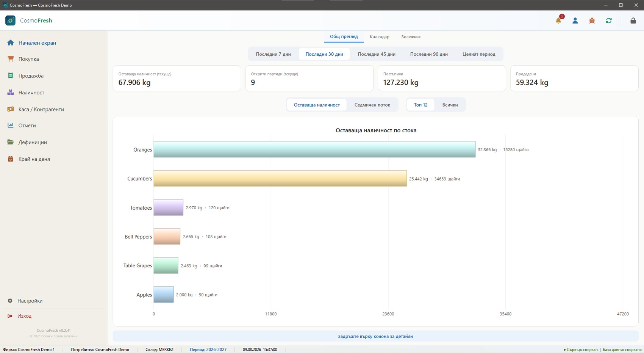Viewport: 644px width, 353px height.
Task: Select the Последни 30 дни period
Action: (x=324, y=54)
